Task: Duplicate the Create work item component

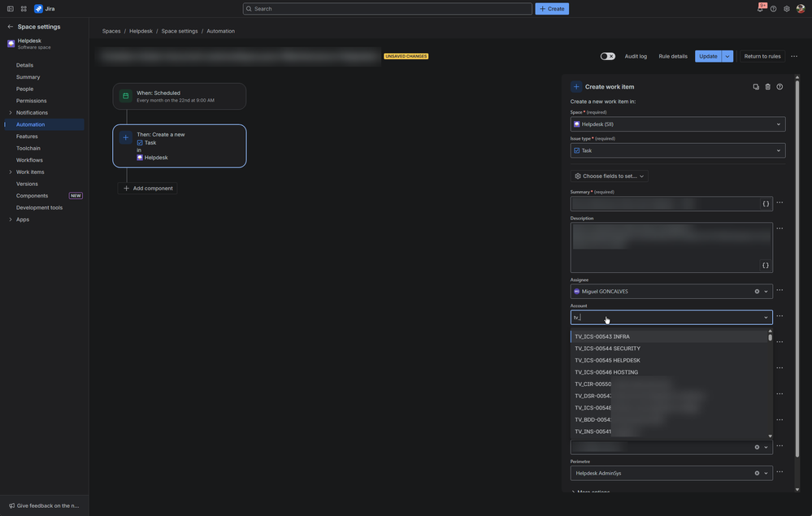Action: (x=756, y=87)
